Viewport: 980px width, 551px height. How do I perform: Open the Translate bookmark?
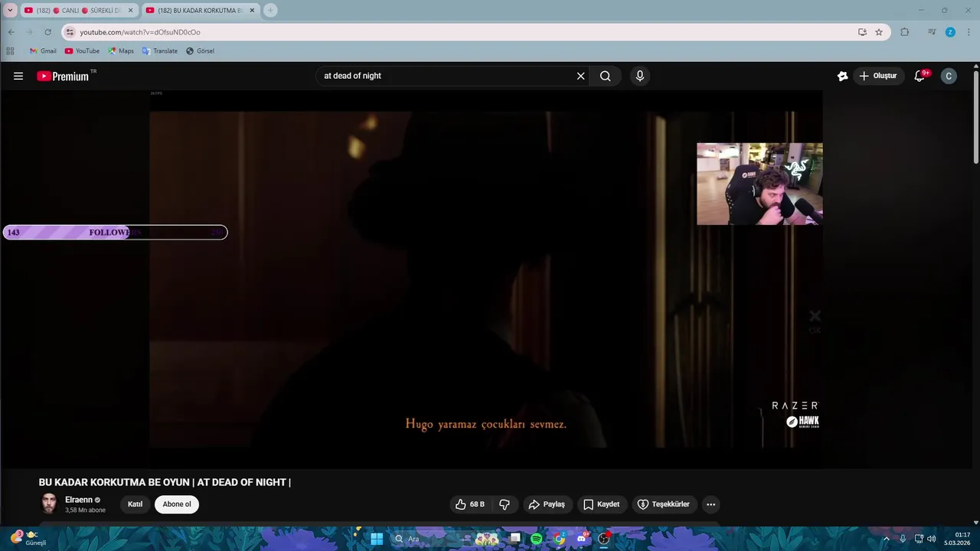click(x=159, y=51)
